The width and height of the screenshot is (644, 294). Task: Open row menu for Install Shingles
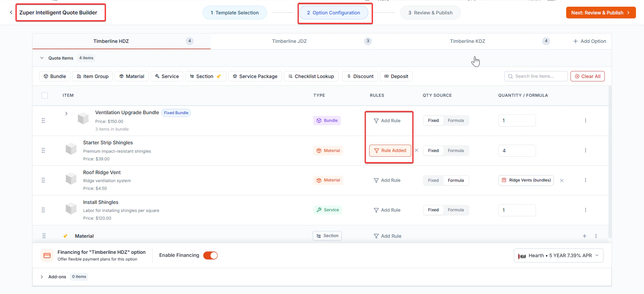click(x=586, y=210)
